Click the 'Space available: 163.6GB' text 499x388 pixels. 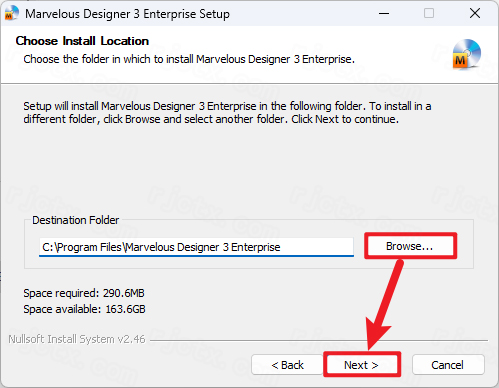click(x=84, y=309)
